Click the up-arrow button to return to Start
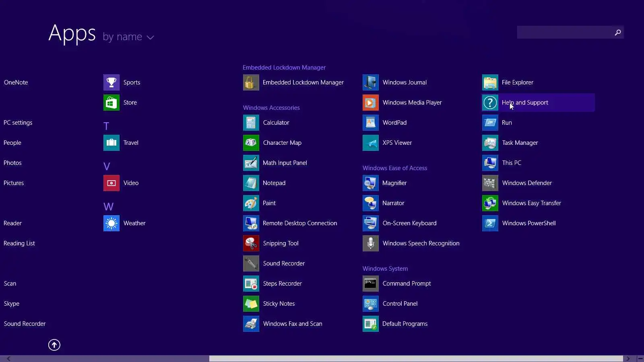 (x=54, y=345)
